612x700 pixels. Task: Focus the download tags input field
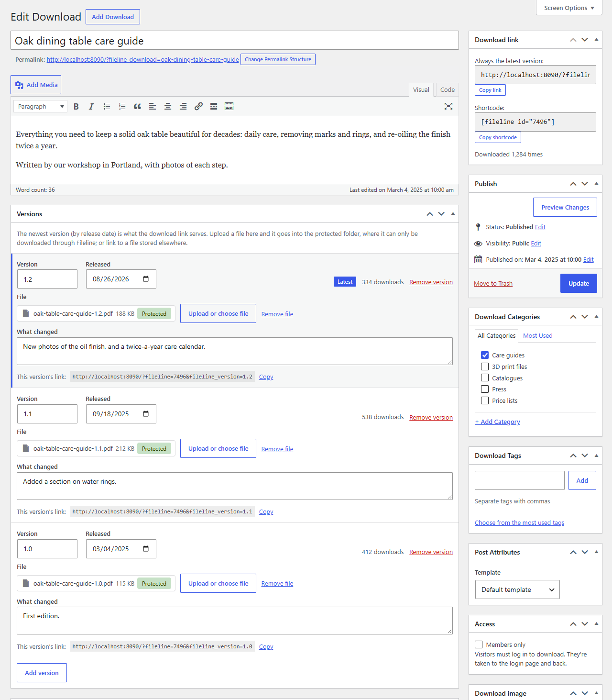click(x=520, y=480)
